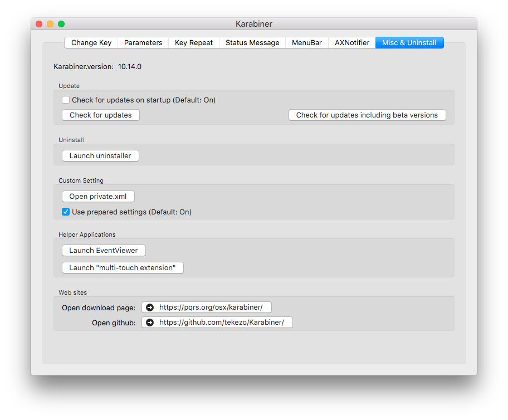This screenshot has height=420, width=508.
Task: Minimize the Karabiner window
Action: pyautogui.click(x=50, y=24)
